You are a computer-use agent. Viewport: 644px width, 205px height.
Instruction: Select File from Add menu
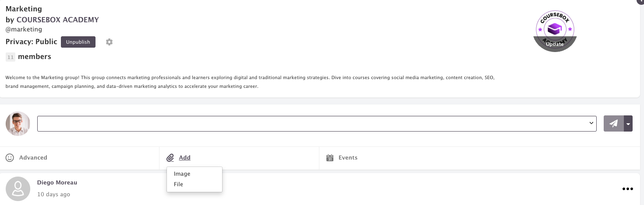(178, 184)
